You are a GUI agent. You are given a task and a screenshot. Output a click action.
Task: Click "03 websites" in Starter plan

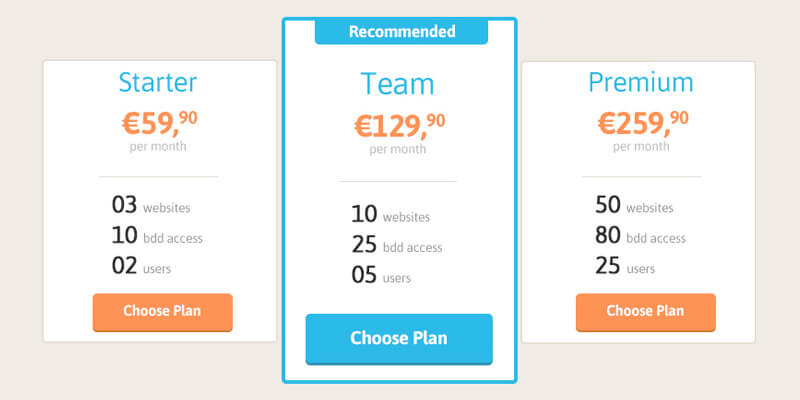[x=151, y=207]
